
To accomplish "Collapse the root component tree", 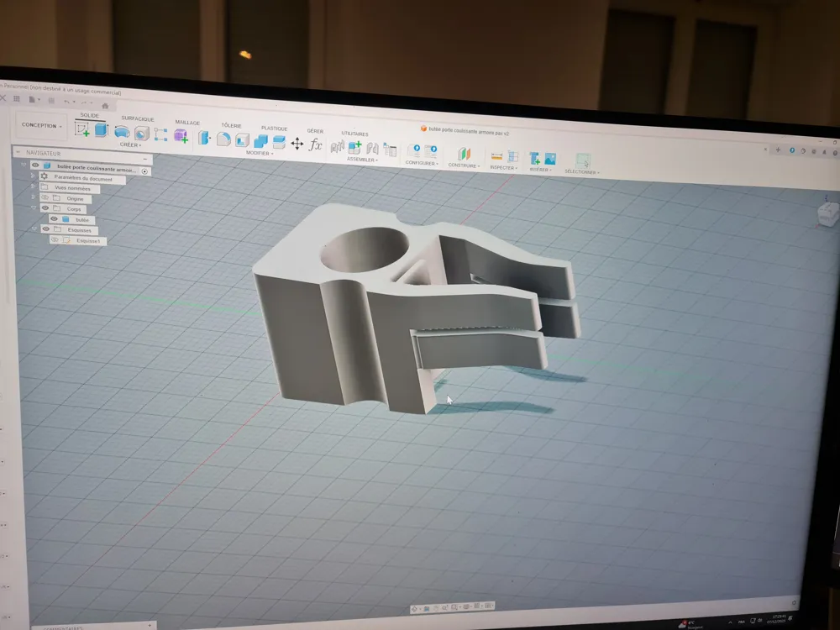I will 24,165.
